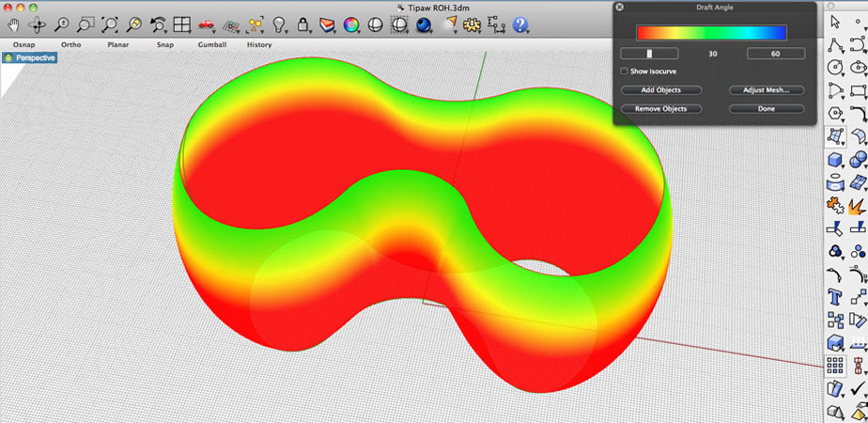868x423 pixels.
Task: Click the Add Objects button
Action: (x=660, y=90)
